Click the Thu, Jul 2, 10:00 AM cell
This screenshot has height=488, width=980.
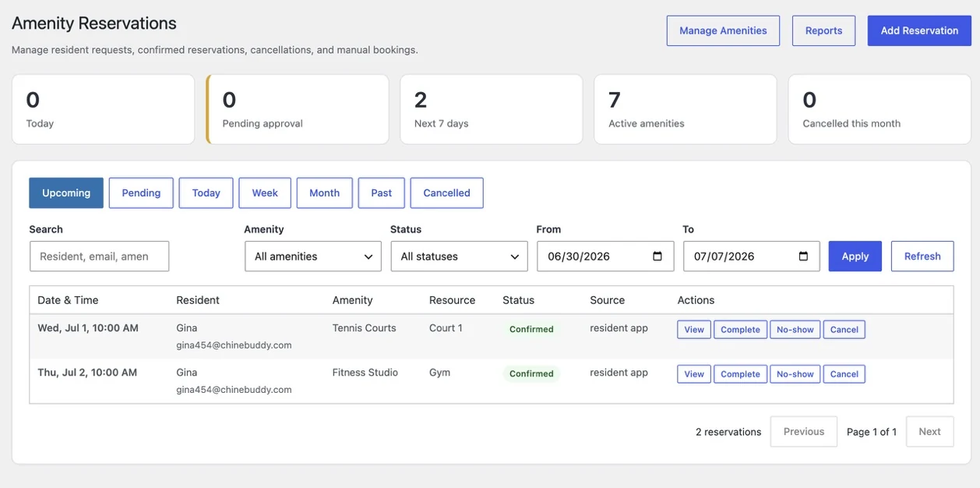87,373
